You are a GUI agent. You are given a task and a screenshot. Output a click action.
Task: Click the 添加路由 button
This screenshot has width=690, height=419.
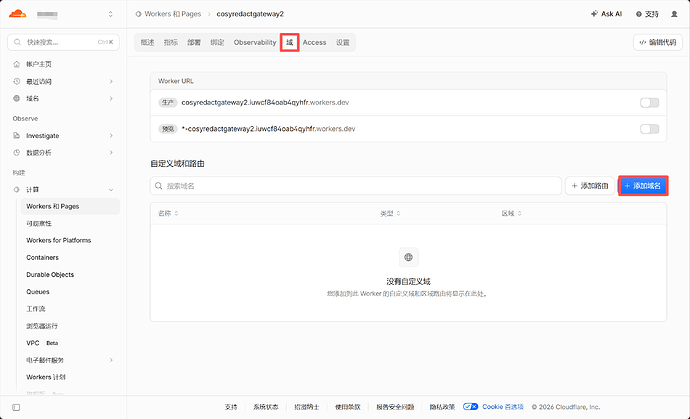[x=590, y=186]
